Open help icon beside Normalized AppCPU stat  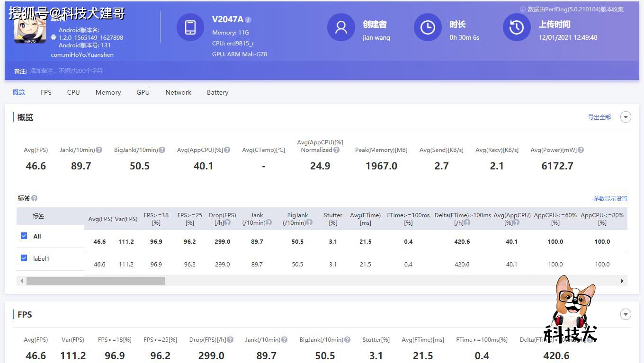(336, 150)
